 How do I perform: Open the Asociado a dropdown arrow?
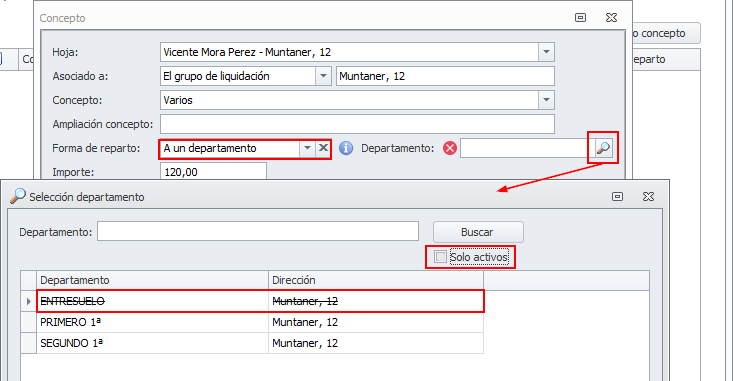coord(323,76)
